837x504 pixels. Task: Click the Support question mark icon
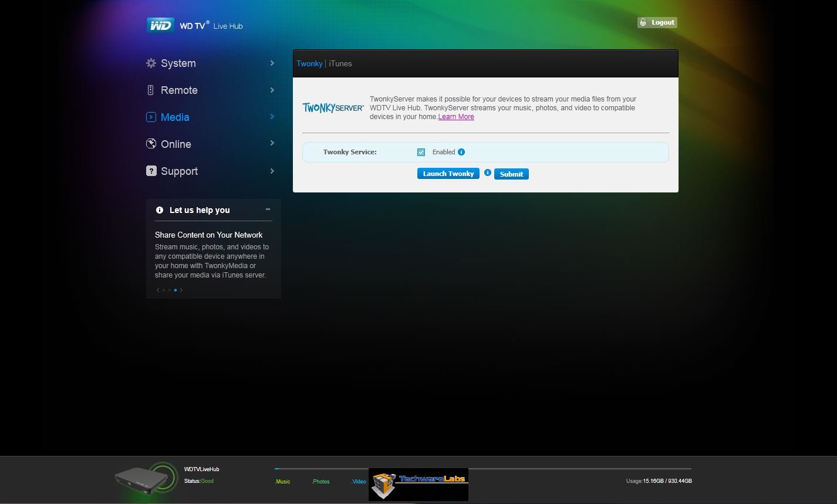pos(151,171)
